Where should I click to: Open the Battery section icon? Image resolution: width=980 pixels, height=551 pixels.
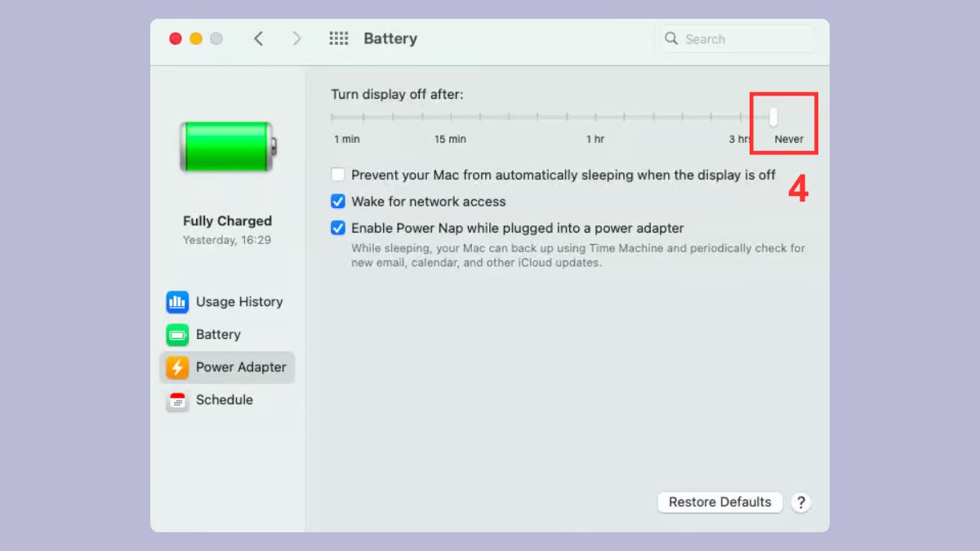[177, 335]
